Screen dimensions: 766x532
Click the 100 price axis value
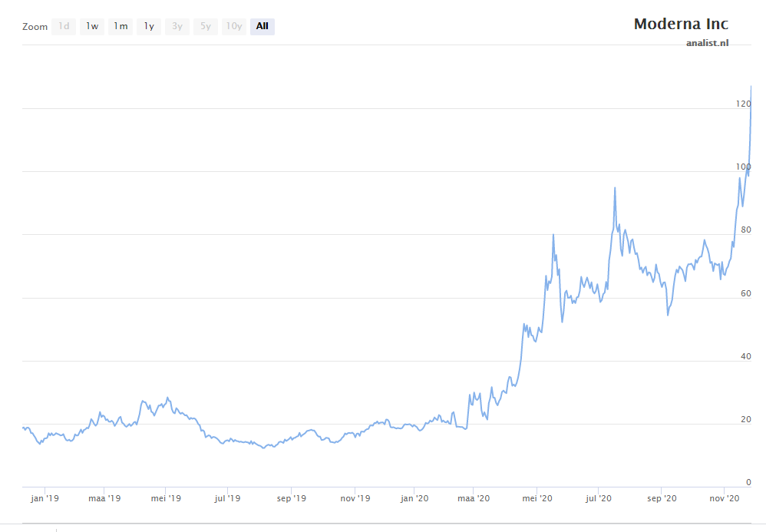pyautogui.click(x=743, y=167)
